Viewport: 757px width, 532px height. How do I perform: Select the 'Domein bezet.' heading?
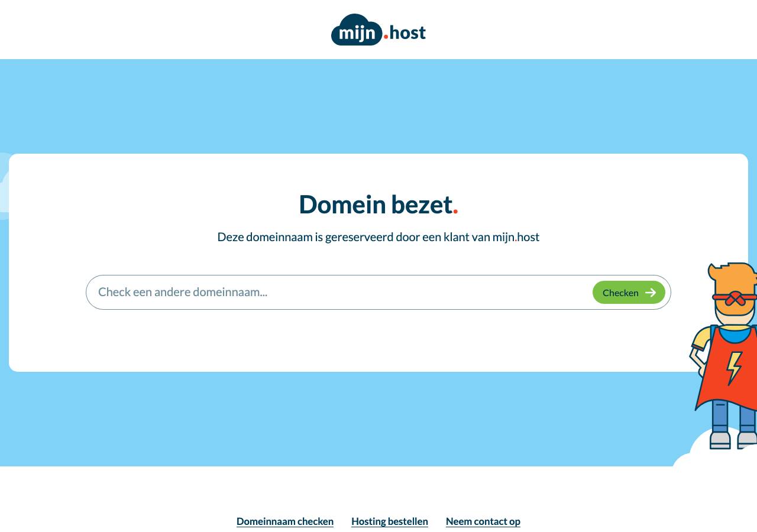[x=378, y=204]
